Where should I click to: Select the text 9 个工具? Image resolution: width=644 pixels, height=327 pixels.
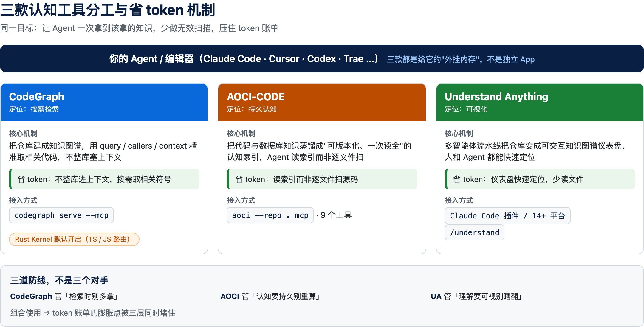[336, 215]
